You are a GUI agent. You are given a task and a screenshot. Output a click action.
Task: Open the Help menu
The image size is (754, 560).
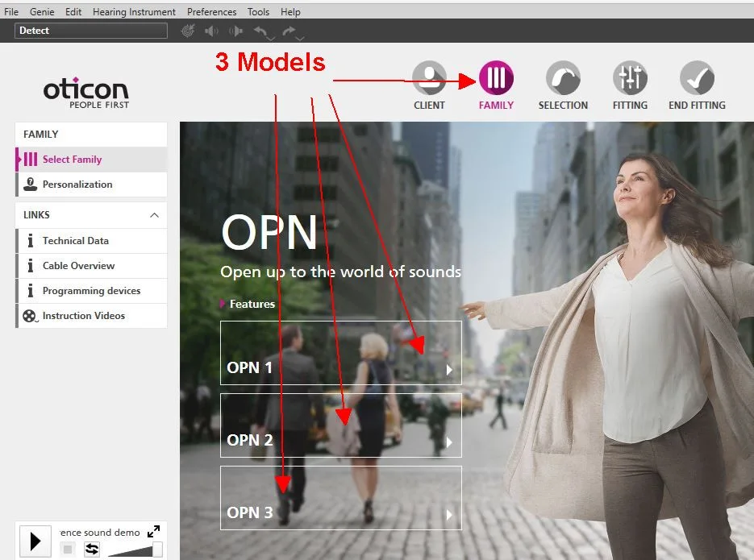click(x=290, y=11)
